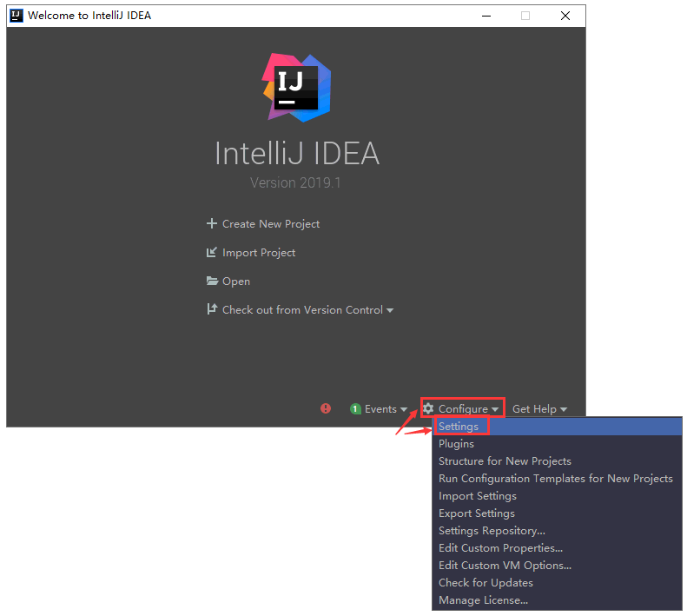Choose Edit Custom VM Options...
Image resolution: width=687 pixels, height=616 pixels.
coord(557,566)
